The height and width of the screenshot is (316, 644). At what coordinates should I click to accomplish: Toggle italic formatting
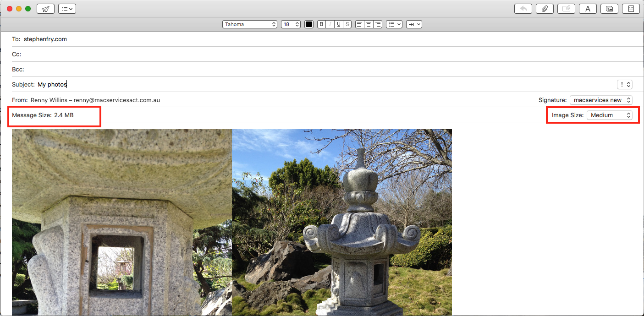tap(330, 24)
